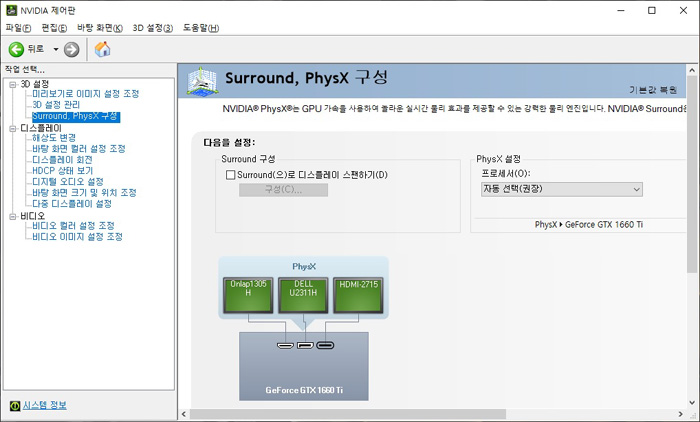Screen dimensions: 700x422
Task: Click the 기본값 복원 link
Action: pyautogui.click(x=653, y=90)
